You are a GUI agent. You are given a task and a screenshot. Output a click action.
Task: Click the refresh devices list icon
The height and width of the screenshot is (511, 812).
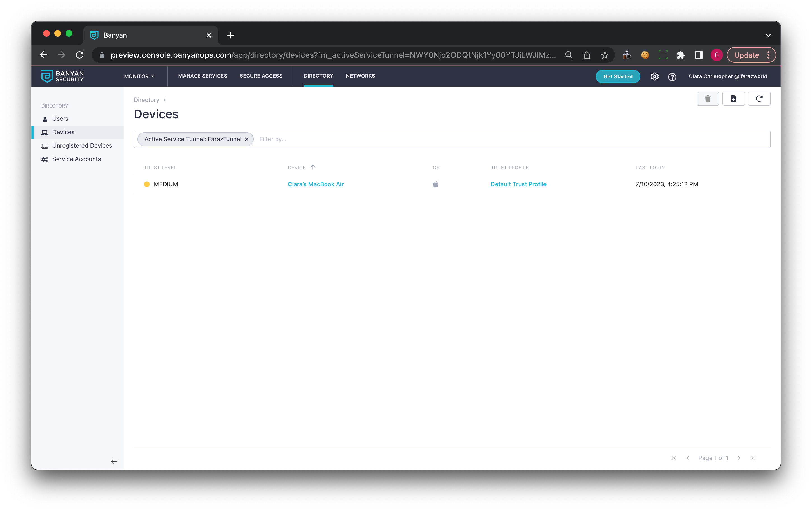759,99
